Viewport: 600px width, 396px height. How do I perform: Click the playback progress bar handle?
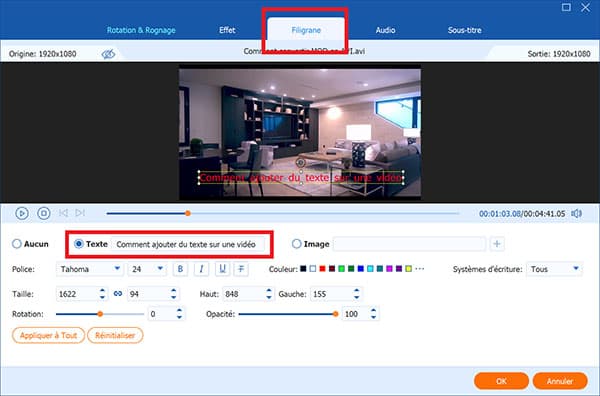point(188,213)
